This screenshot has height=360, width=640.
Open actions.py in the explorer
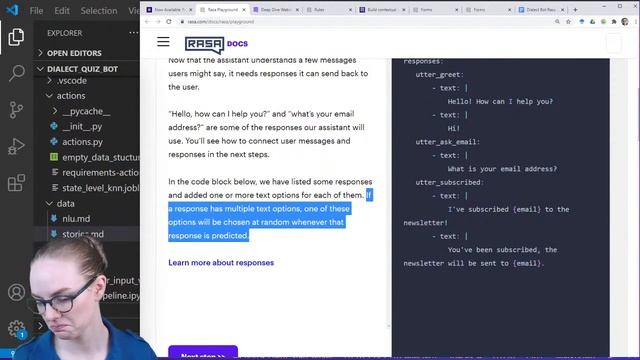coord(82,142)
